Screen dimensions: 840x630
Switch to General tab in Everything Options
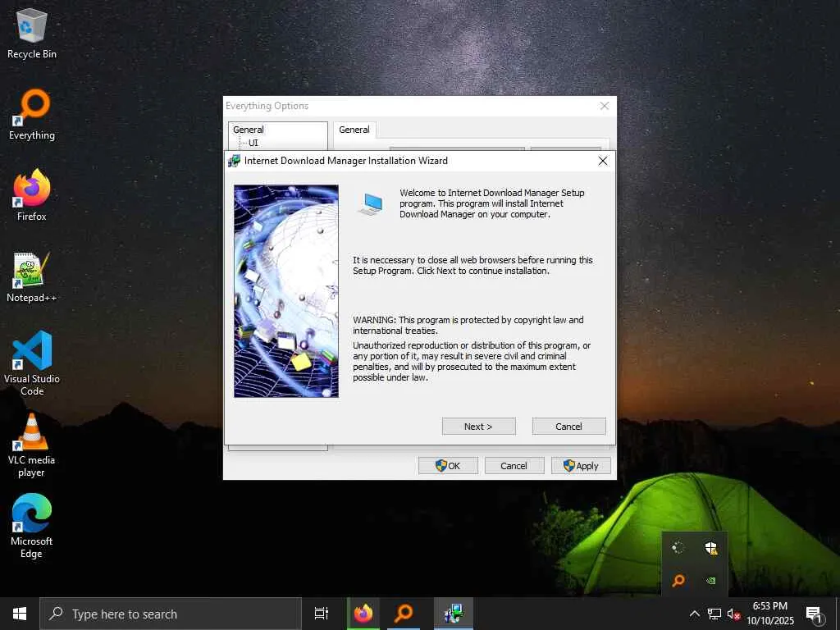click(354, 130)
